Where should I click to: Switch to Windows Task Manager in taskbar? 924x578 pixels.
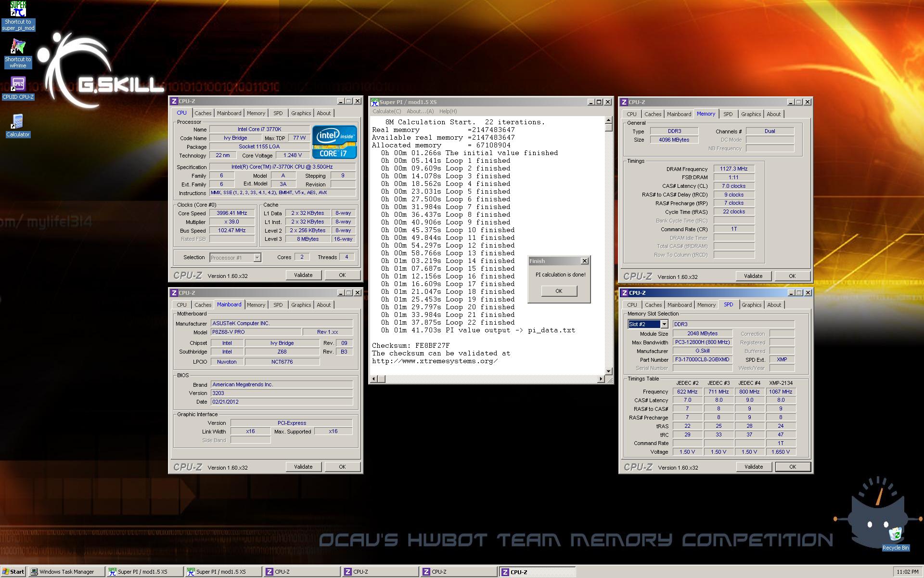(66, 572)
